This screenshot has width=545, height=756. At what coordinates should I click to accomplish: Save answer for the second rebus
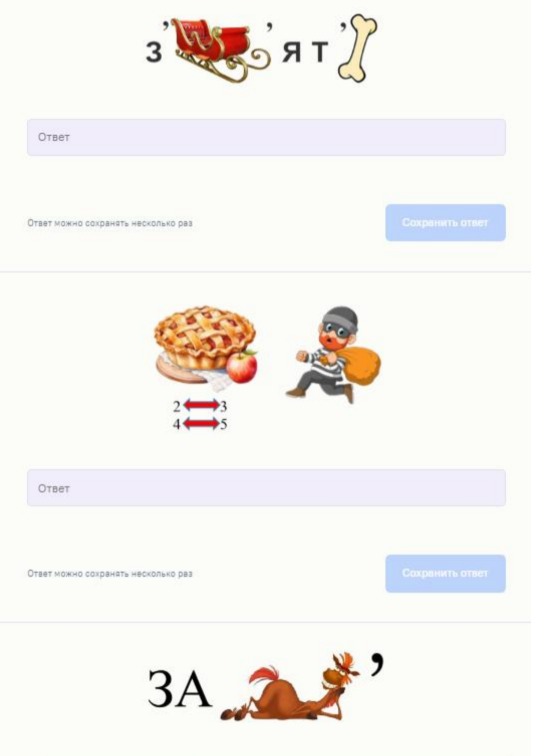(x=445, y=573)
